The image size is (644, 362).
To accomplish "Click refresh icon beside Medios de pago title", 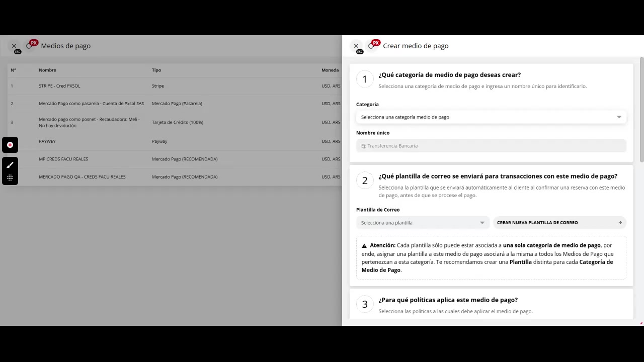I will point(29,46).
